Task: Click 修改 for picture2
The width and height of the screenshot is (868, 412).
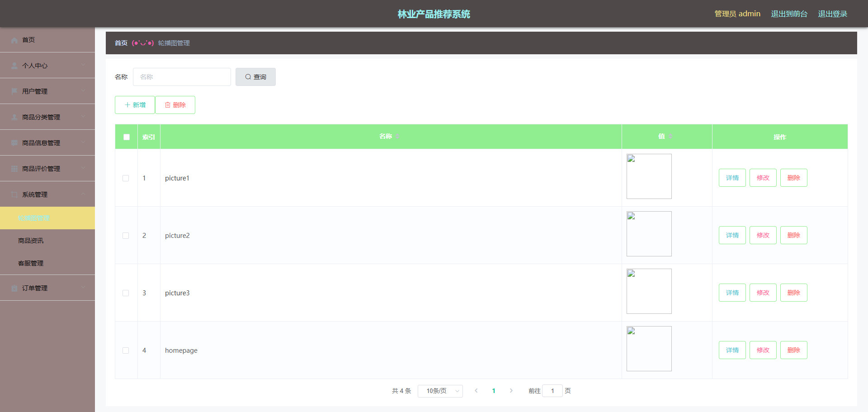Action: tap(763, 235)
